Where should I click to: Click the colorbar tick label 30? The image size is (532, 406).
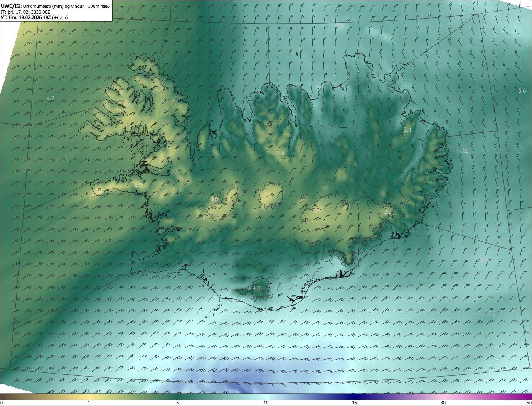[443, 403]
